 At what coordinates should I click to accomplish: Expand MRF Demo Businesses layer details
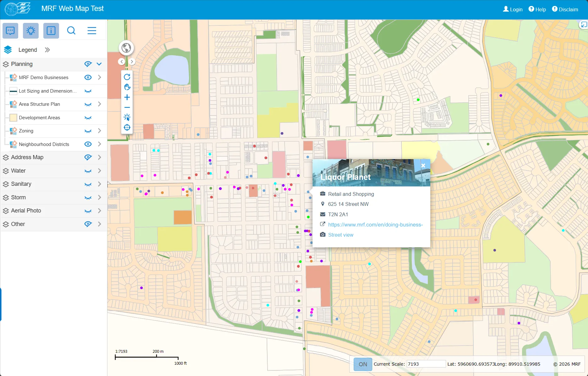coord(99,78)
